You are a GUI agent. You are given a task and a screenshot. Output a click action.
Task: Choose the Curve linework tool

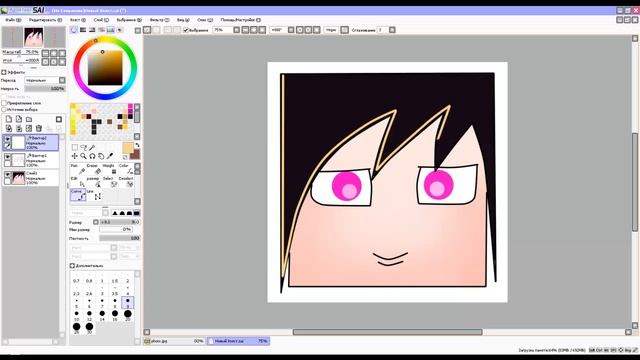click(78, 195)
